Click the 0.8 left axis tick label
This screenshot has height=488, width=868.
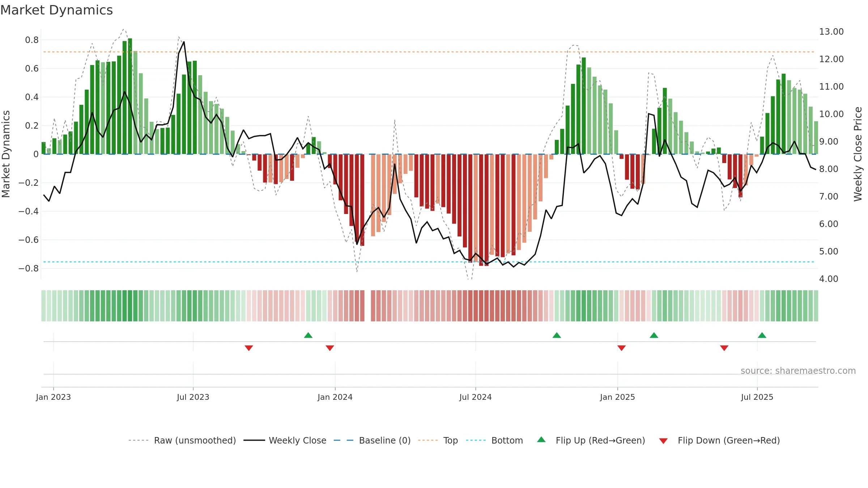[32, 40]
